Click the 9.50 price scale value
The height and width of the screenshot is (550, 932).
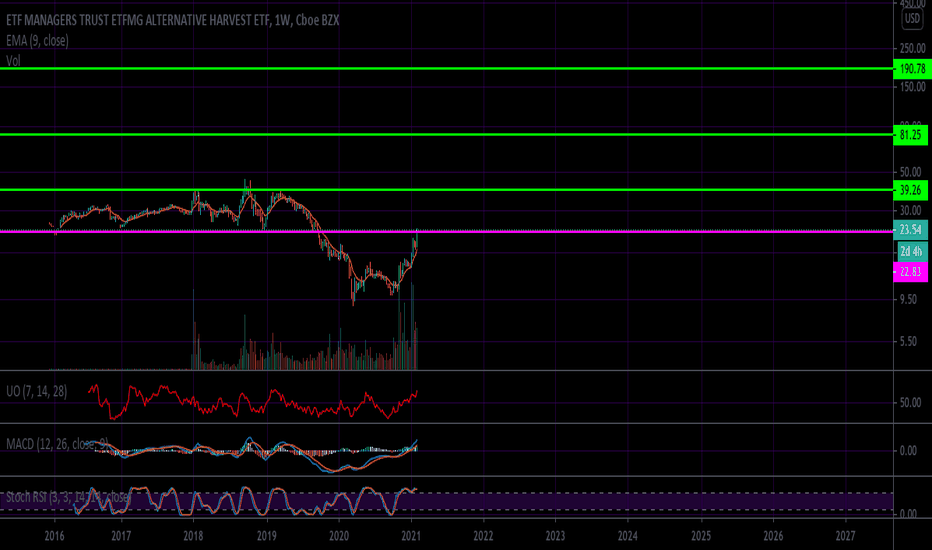tap(908, 300)
